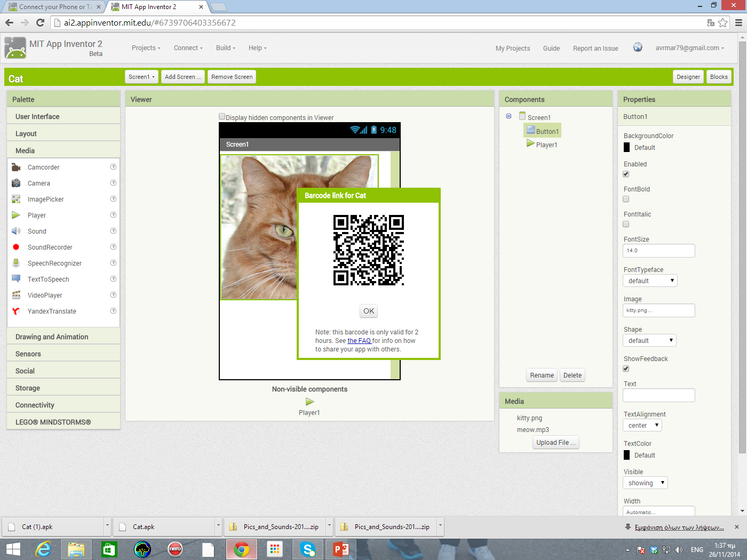Image resolution: width=747 pixels, height=560 pixels.
Task: Open Windows Start button
Action: tap(13, 549)
